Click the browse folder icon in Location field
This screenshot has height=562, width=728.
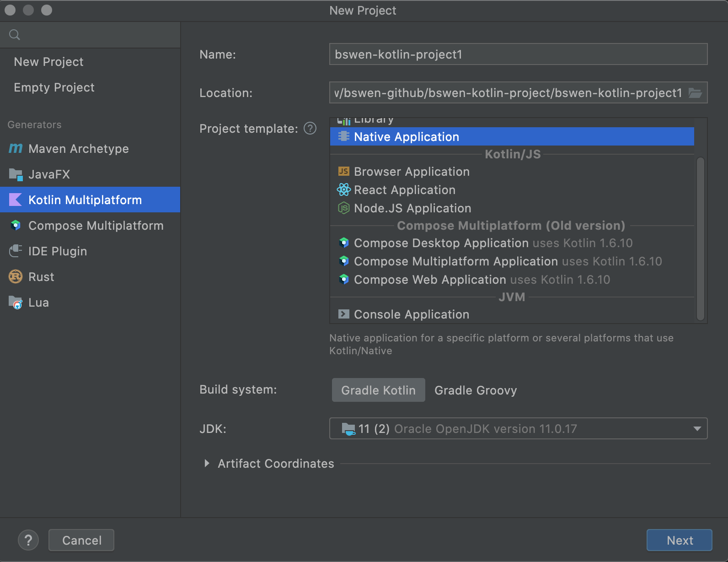click(695, 93)
